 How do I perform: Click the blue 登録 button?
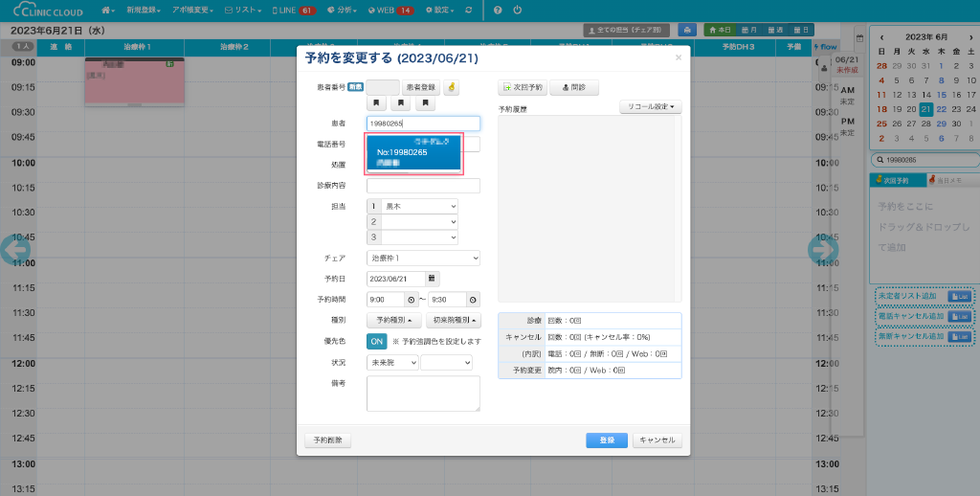click(x=607, y=440)
